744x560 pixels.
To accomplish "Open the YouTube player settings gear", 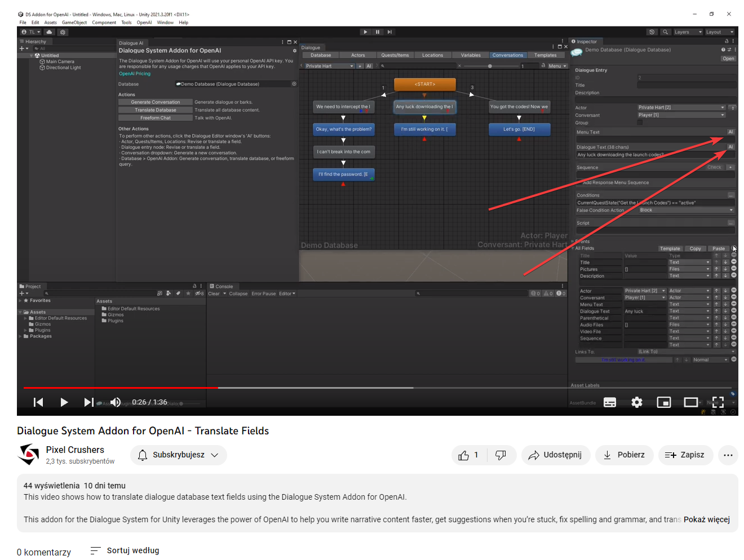I will 637,402.
